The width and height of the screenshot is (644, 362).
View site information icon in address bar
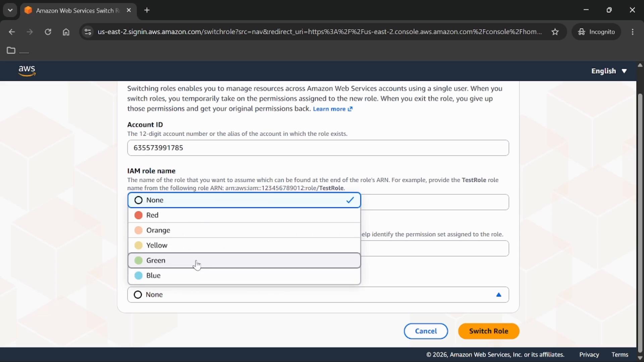88,32
